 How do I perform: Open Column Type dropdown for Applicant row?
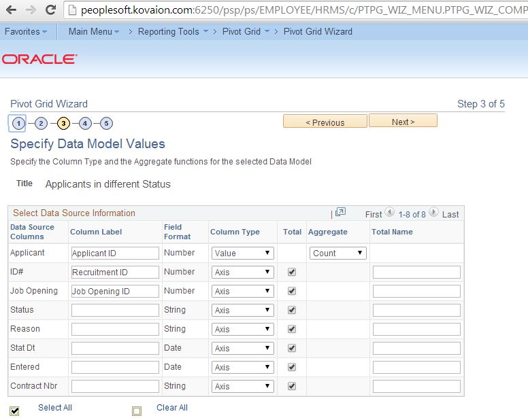click(x=242, y=253)
